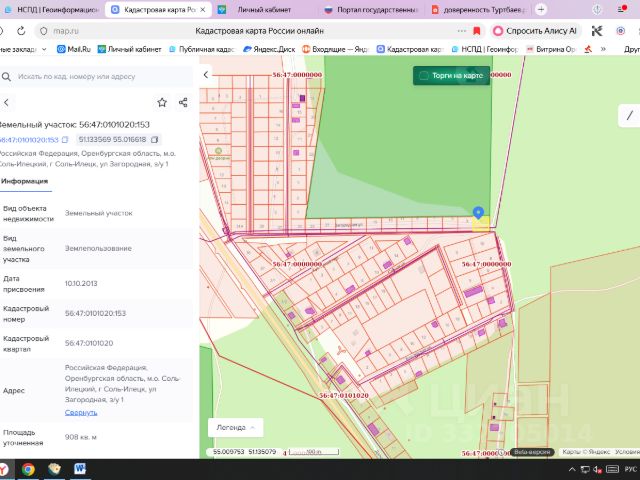The width and height of the screenshot is (640, 480).
Task: Click the date value 10.10.2013
Action: click(81, 283)
